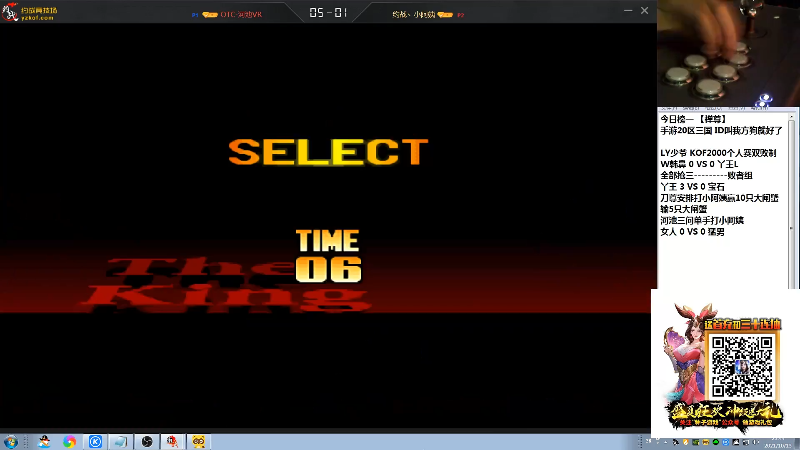
Task: Click the network monitor tray icon
Action: click(745, 442)
